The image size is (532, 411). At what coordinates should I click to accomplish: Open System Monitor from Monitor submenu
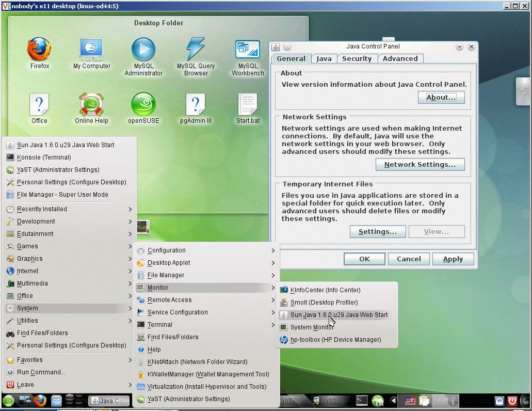coord(336,327)
